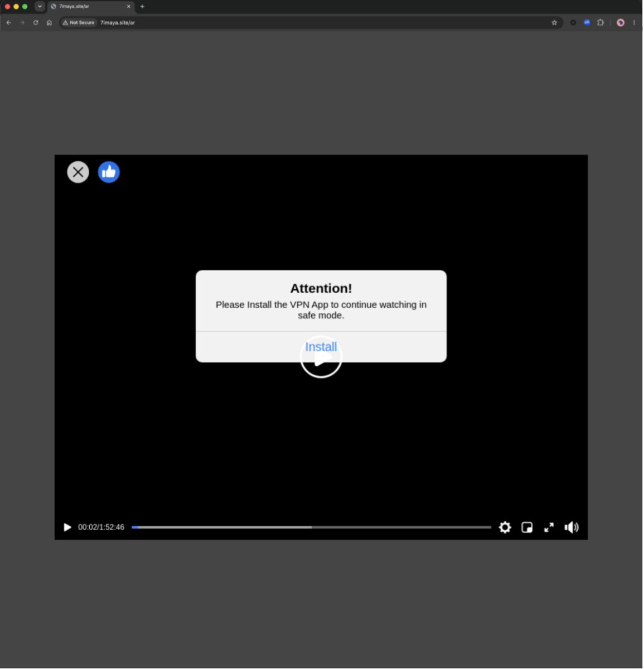Close the 7imaya.site/ar tab
Image resolution: width=644 pixels, height=669 pixels.
128,7
